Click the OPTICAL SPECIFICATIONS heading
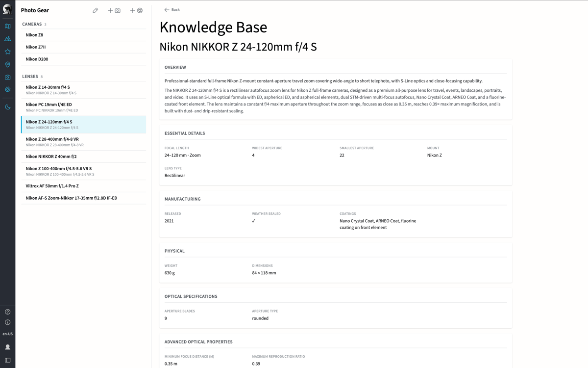The height and width of the screenshot is (368, 588). 191,296
